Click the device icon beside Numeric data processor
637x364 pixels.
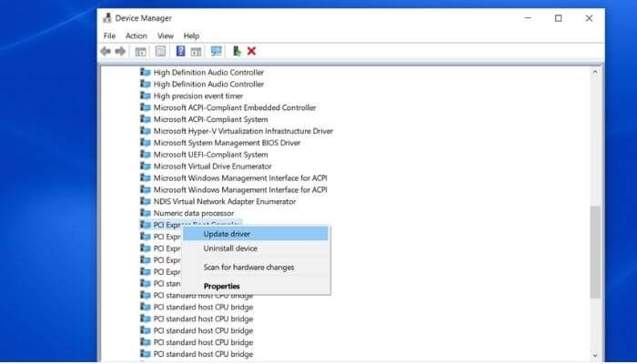point(146,213)
